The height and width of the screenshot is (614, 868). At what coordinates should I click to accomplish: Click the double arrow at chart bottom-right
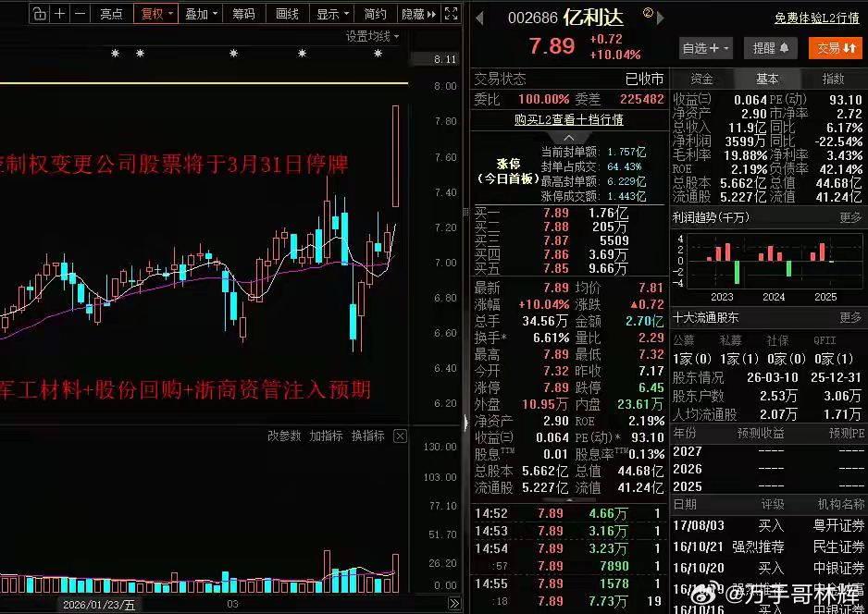pos(454,604)
